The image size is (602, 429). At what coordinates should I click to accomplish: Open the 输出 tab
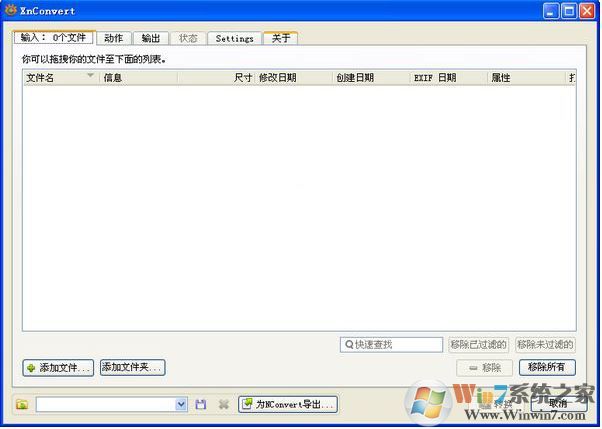pos(150,38)
